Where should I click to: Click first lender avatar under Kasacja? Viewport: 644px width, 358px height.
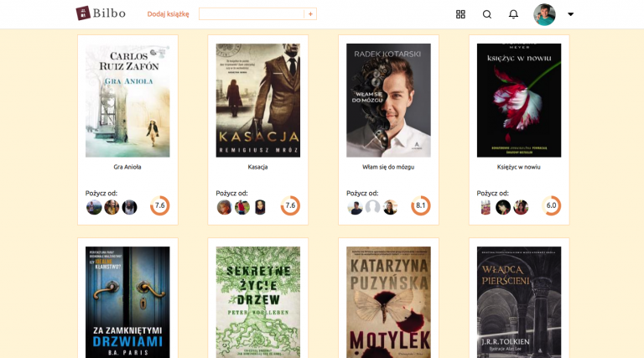point(224,207)
